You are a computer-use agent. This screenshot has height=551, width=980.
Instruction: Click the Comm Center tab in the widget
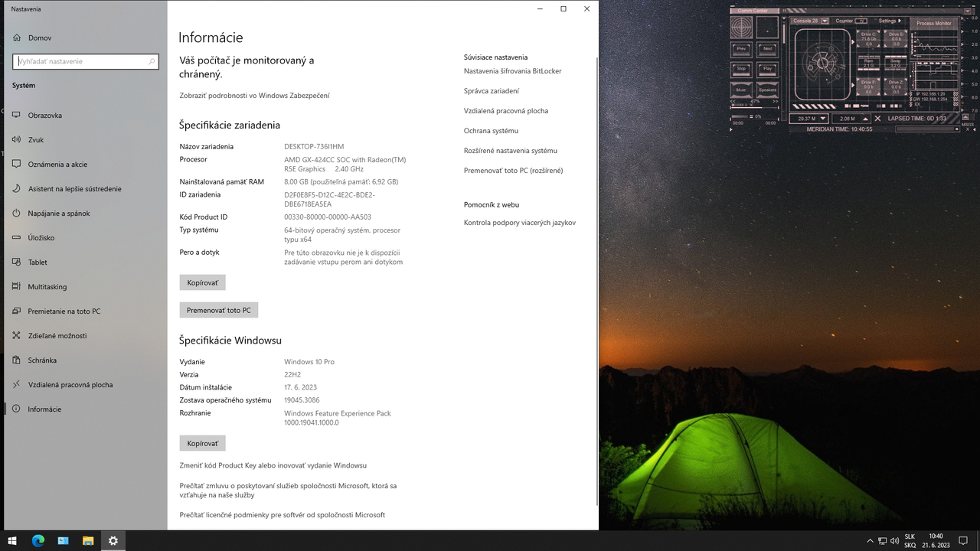[x=754, y=11]
